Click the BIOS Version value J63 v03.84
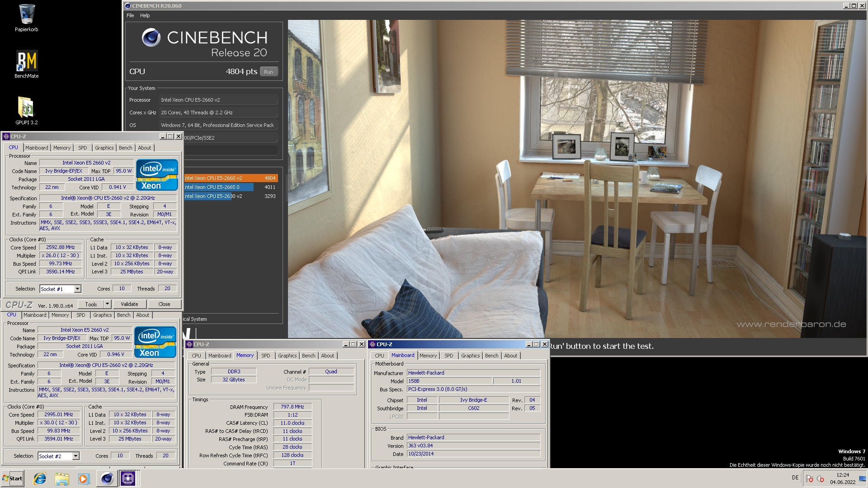This screenshot has width=868, height=488. (x=473, y=446)
